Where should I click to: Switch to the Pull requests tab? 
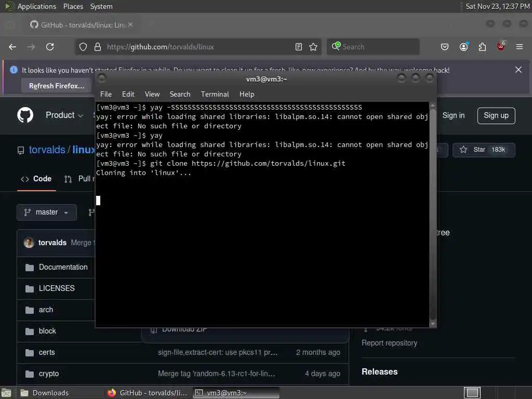79,179
